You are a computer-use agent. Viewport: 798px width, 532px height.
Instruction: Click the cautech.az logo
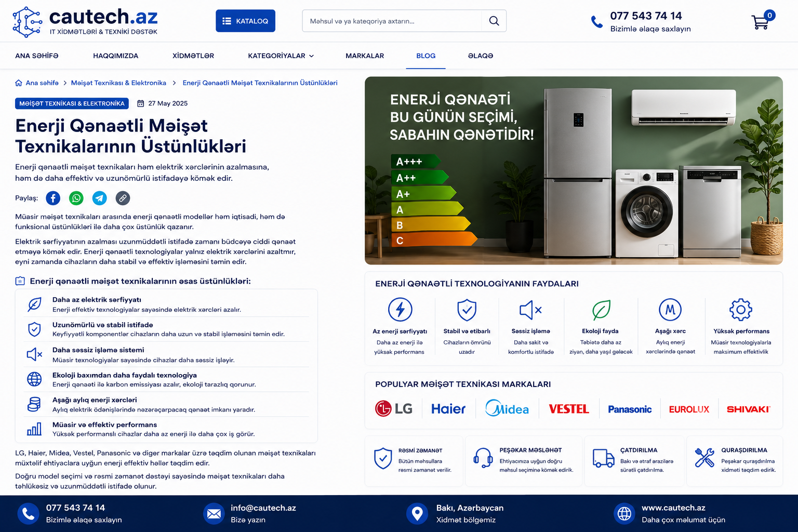(x=85, y=22)
